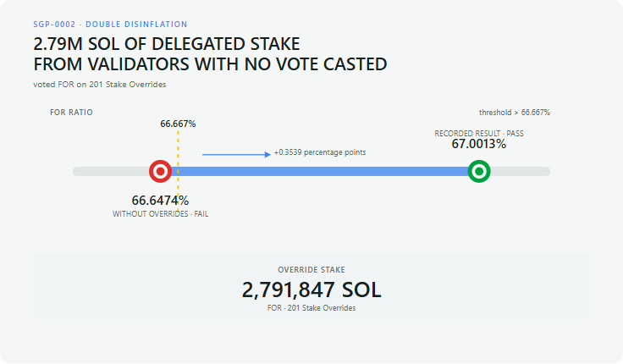Click the 'voted FOR on 201 Stake Overrides' subtitle
This screenshot has height=364, width=623.
point(99,85)
